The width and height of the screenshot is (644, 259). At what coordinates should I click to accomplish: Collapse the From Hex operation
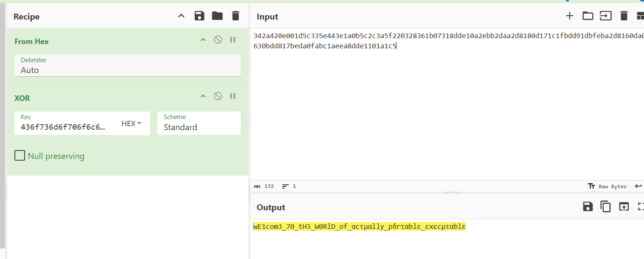[x=203, y=40]
